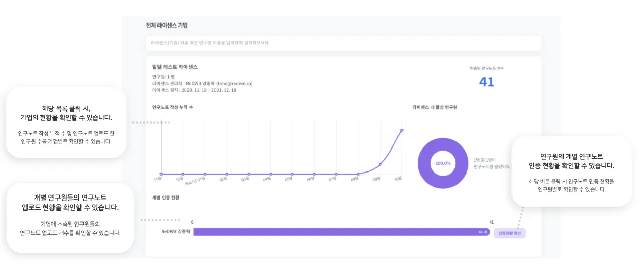Click the ReDWit 강종혁 purple progress bar
This screenshot has width=644, height=271.
336,232
